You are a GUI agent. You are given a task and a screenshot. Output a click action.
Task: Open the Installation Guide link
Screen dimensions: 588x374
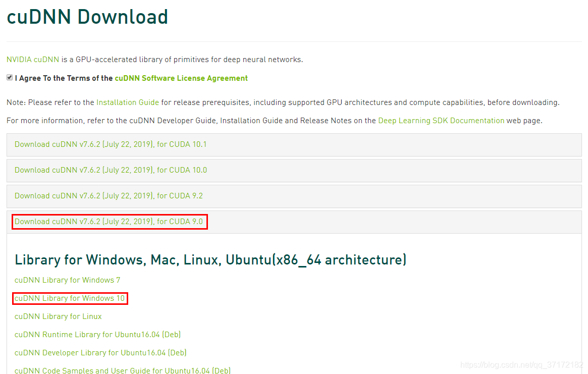click(x=128, y=102)
